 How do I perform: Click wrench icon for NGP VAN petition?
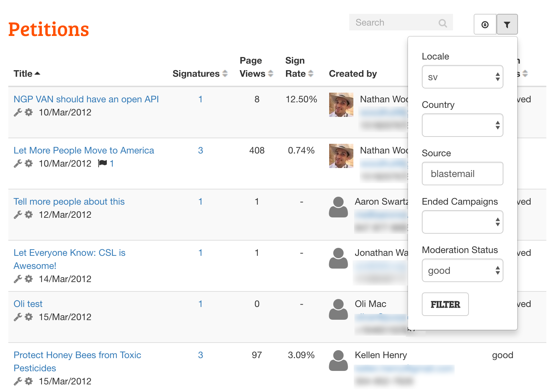tap(18, 112)
